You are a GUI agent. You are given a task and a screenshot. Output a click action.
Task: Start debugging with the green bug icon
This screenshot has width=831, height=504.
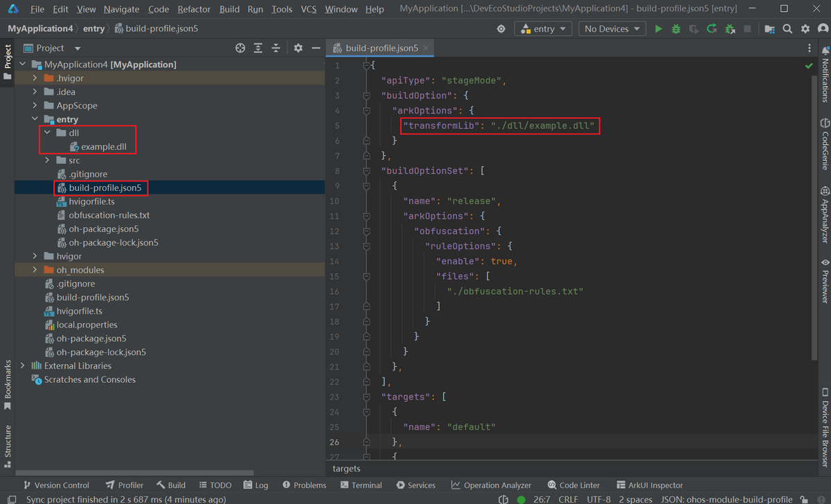[x=676, y=29]
